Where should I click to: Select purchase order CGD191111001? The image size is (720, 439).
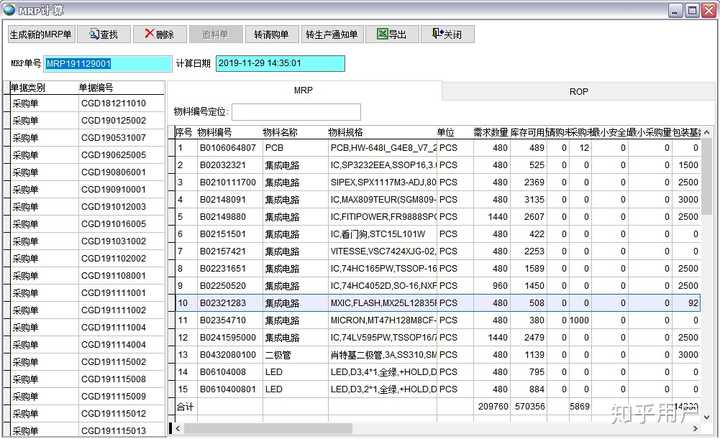(x=113, y=293)
